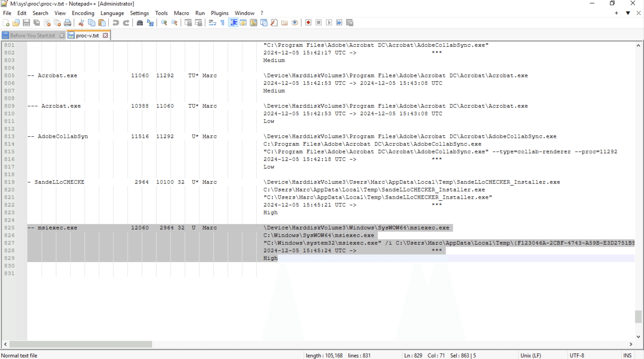The height and width of the screenshot is (359, 644).
Task: Close the Before You Start.txt tab
Action: tap(62, 36)
